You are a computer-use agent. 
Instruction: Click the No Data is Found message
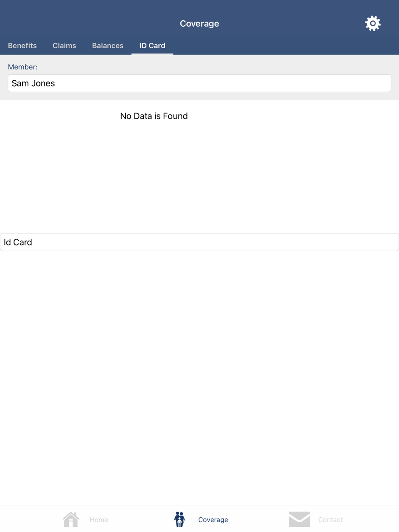pyautogui.click(x=154, y=116)
